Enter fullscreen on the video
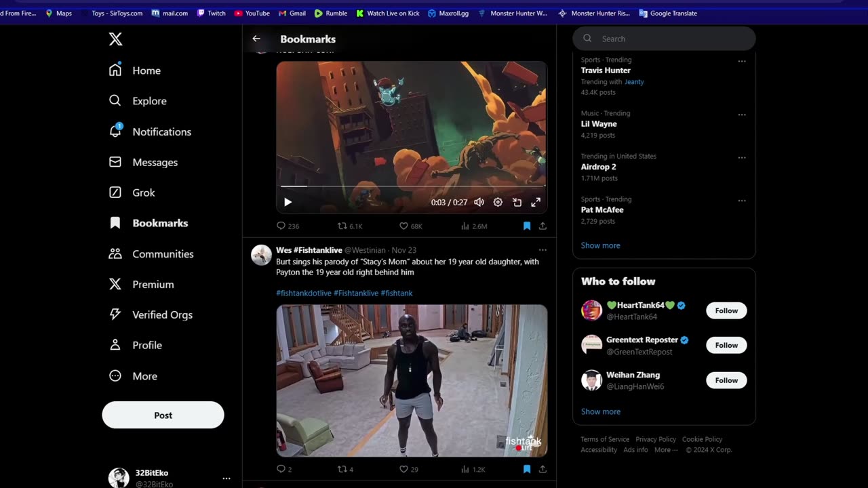Image resolution: width=868 pixels, height=488 pixels. (x=536, y=202)
